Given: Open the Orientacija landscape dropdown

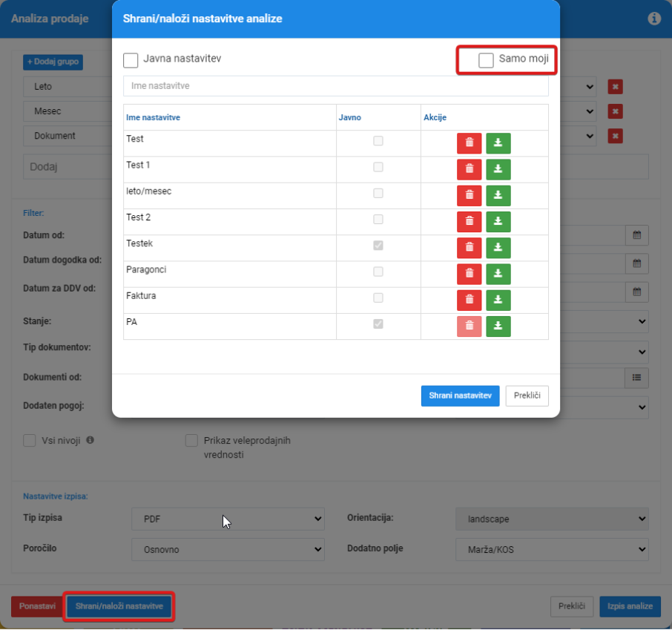Looking at the screenshot, I should tap(552, 519).
